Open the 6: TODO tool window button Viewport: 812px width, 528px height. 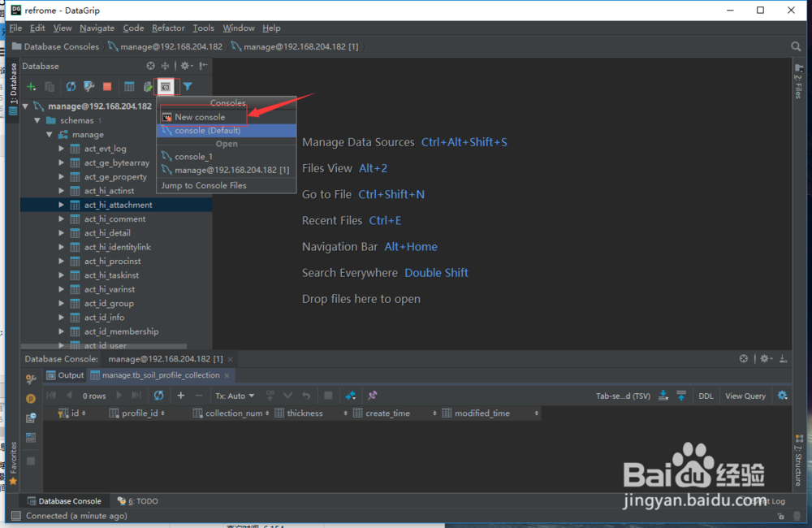[x=138, y=501]
